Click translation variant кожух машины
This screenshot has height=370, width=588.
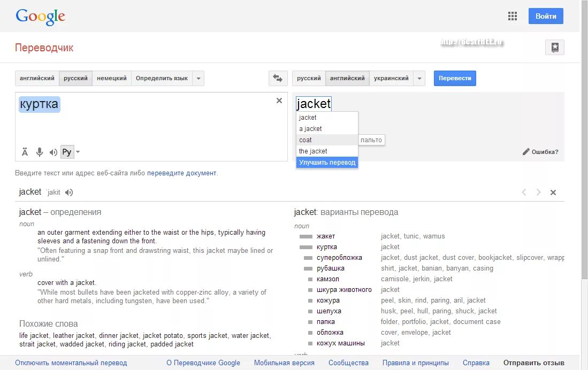click(340, 343)
